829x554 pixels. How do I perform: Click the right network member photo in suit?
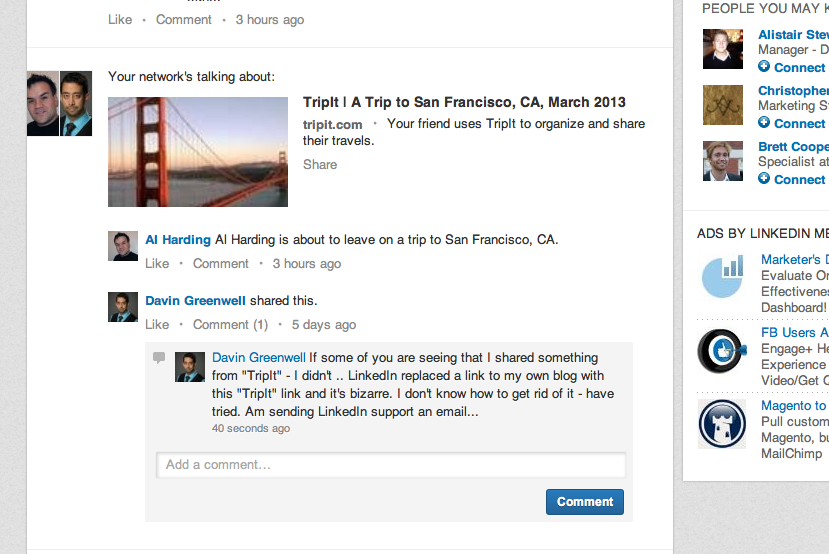(x=76, y=104)
